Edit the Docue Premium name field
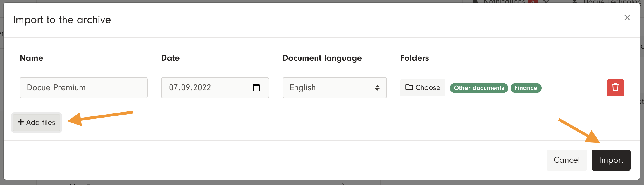 click(84, 88)
